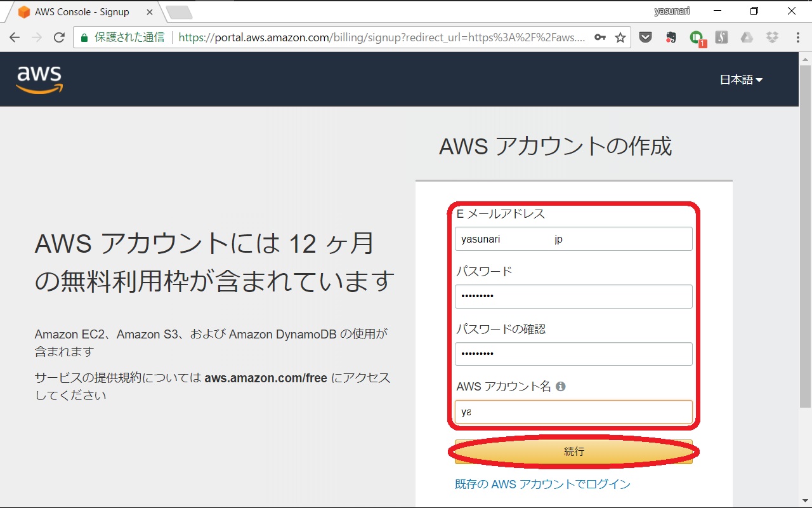Click the orange cube tab favicon
The image size is (812, 508).
tap(24, 12)
